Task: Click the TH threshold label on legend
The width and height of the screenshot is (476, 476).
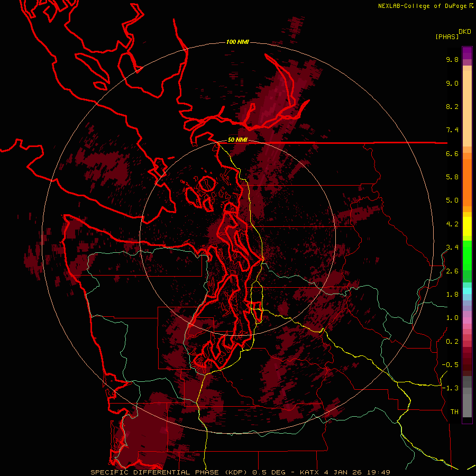Action: pos(454,412)
